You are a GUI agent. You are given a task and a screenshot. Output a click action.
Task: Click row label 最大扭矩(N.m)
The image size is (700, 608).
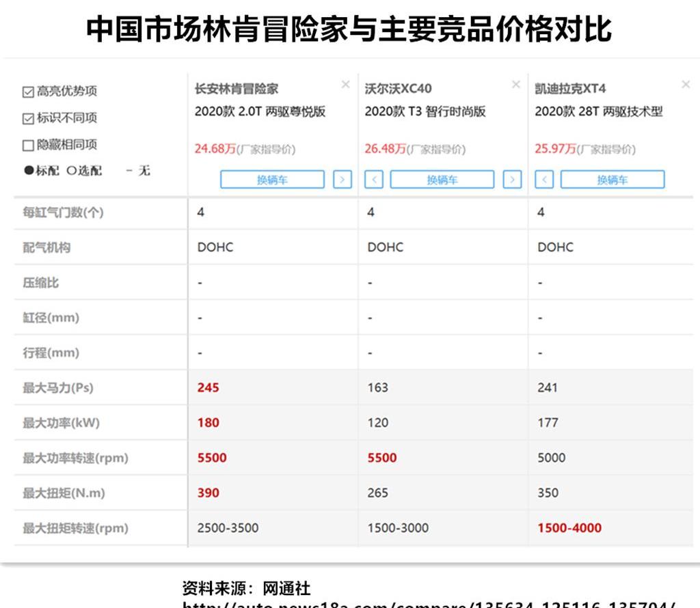click(x=64, y=493)
